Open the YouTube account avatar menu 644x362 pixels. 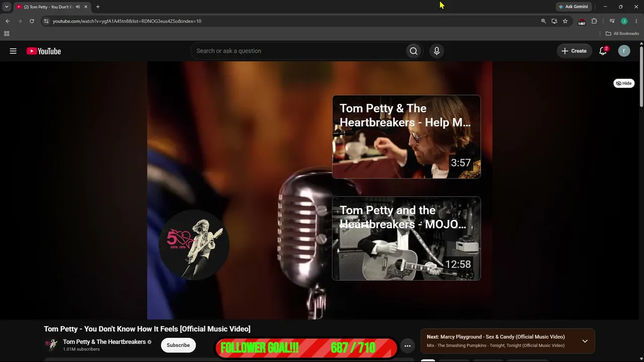point(624,51)
